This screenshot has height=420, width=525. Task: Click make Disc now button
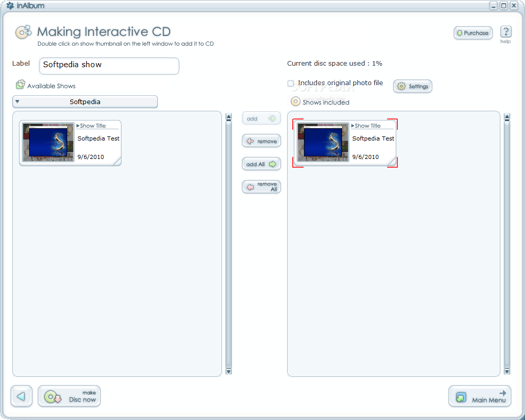pos(69,396)
